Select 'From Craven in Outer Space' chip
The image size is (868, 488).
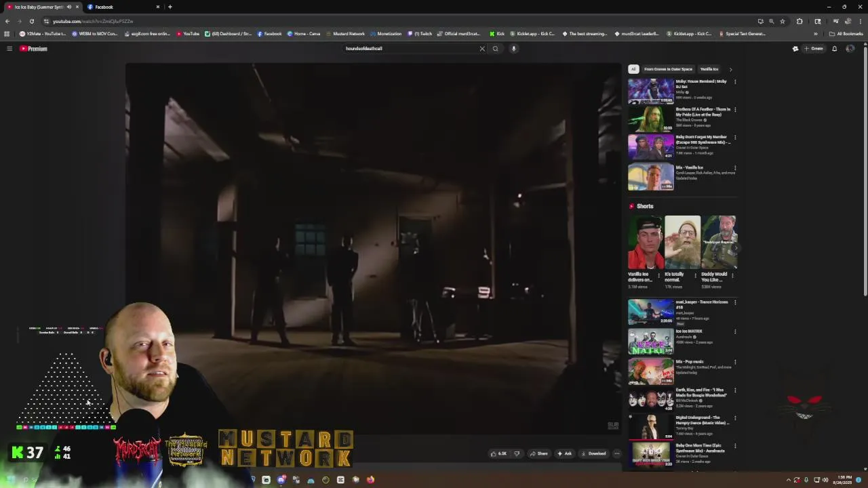click(x=669, y=69)
